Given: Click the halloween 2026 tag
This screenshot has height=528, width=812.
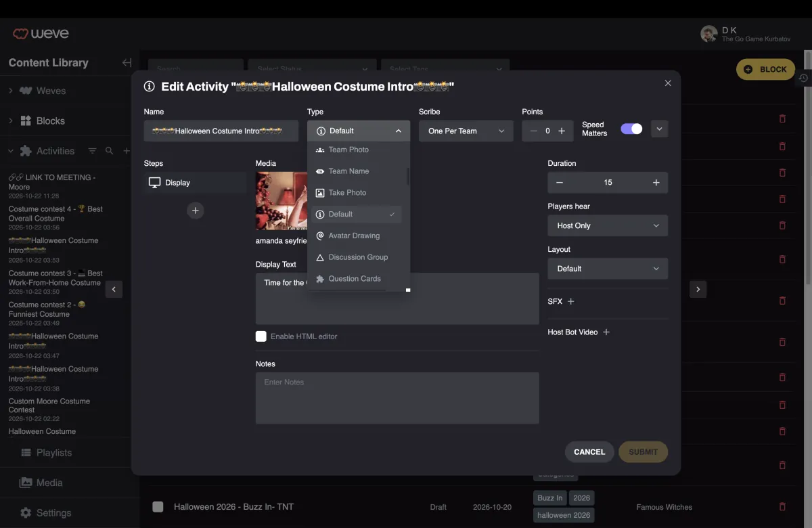Looking at the screenshot, I should [564, 515].
